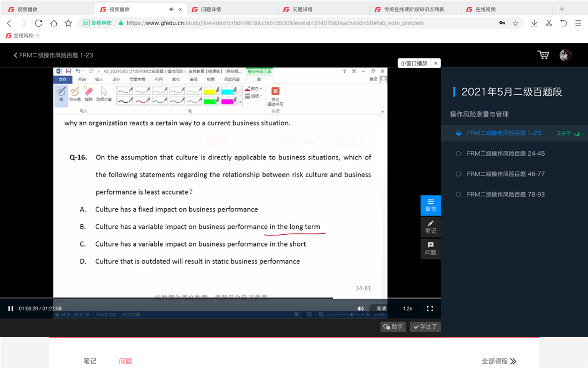Image resolution: width=588 pixels, height=368 pixels.
Task: Open the 插入 ribbon tab in Word
Action: 99,80
